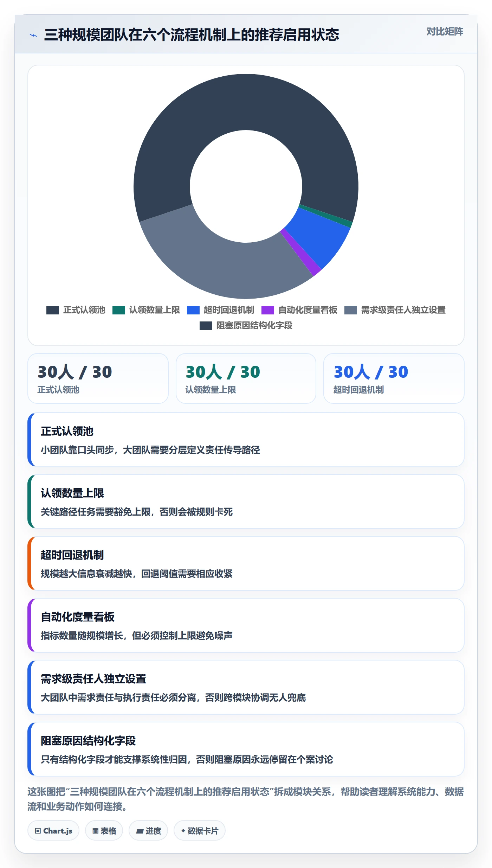Open the 自动化度量看板 description card heading
The width and height of the screenshot is (492, 868).
point(78,617)
